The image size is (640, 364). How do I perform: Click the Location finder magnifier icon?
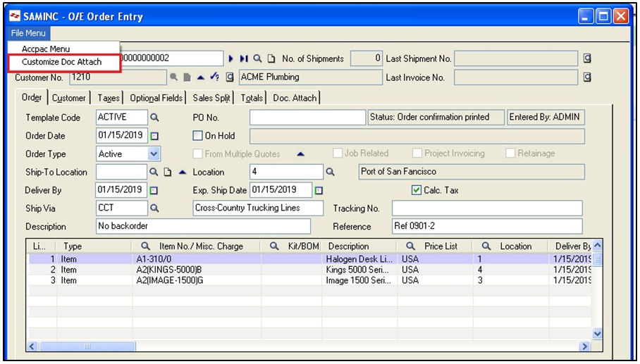[x=329, y=172]
